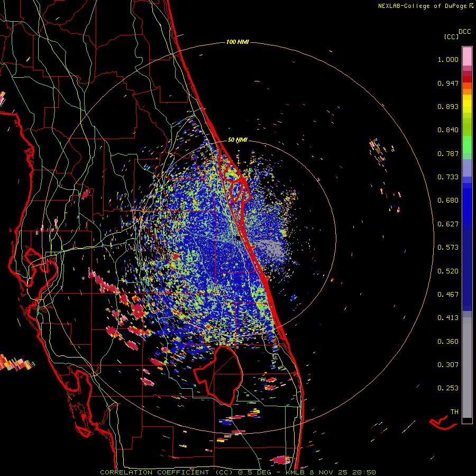Click the 100 NMI range ring label
This screenshot has width=476, height=476.
[x=237, y=42]
